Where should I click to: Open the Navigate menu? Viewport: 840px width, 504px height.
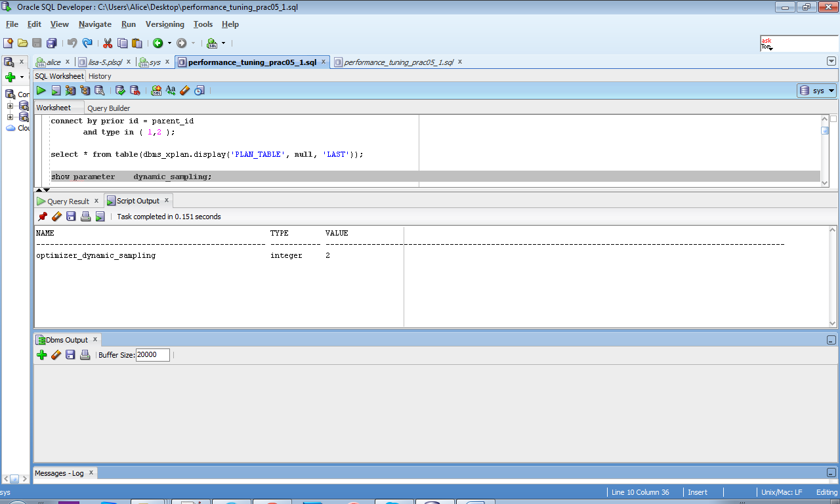tap(95, 24)
